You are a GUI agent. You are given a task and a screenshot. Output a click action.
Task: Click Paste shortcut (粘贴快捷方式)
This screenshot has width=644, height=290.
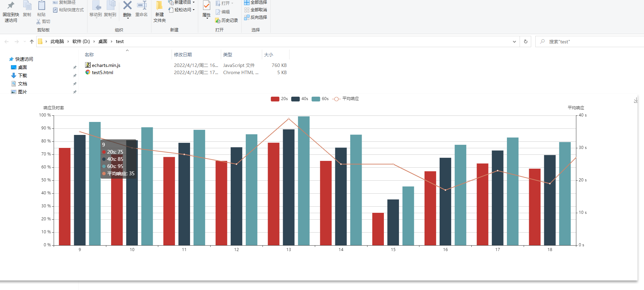[68, 10]
